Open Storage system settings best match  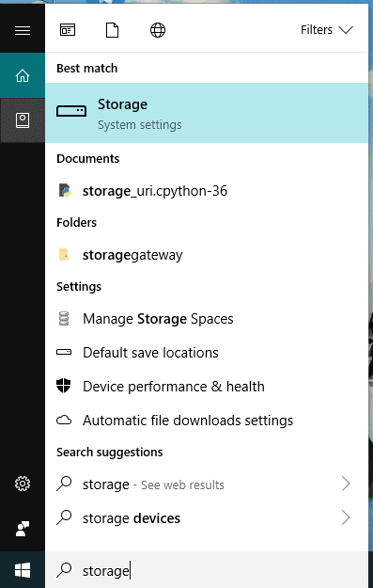tap(207, 113)
